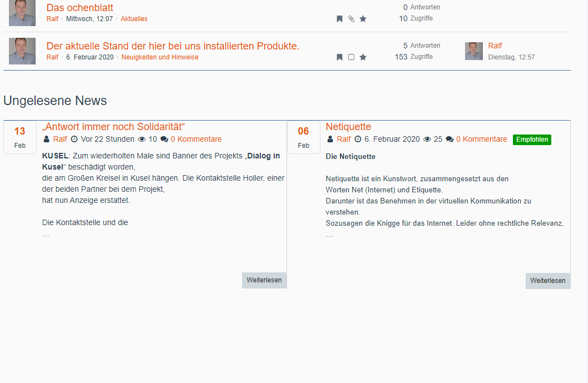Open the 'Antwort immer noch Solidarität' article

pos(113,127)
